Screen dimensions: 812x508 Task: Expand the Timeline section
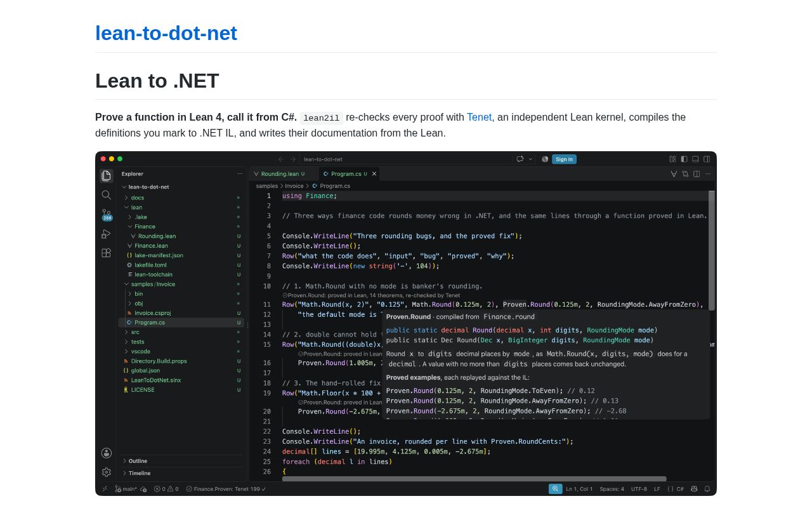pyautogui.click(x=181, y=473)
